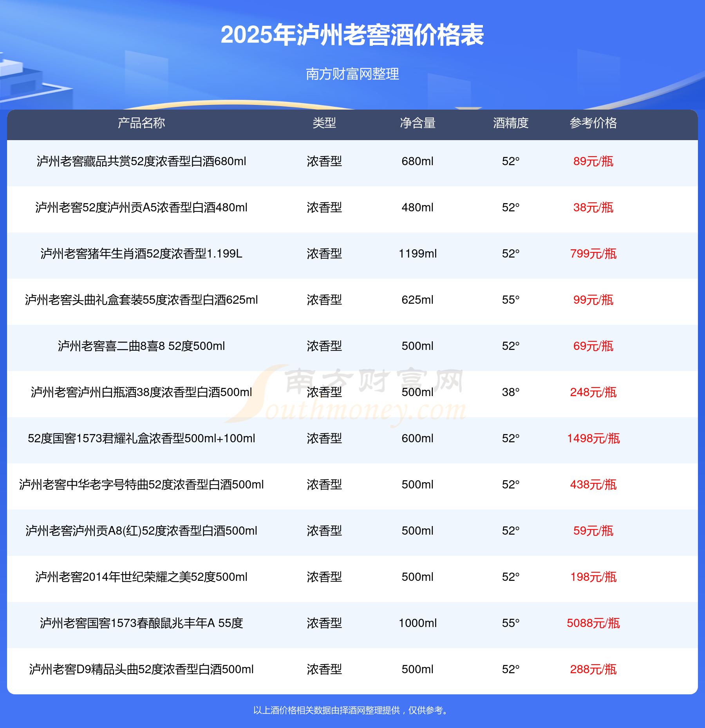The width and height of the screenshot is (705, 728).
Task: Click '浓香型' 类型 cell in the 泸州贡A8(红) row
Action: point(324,531)
